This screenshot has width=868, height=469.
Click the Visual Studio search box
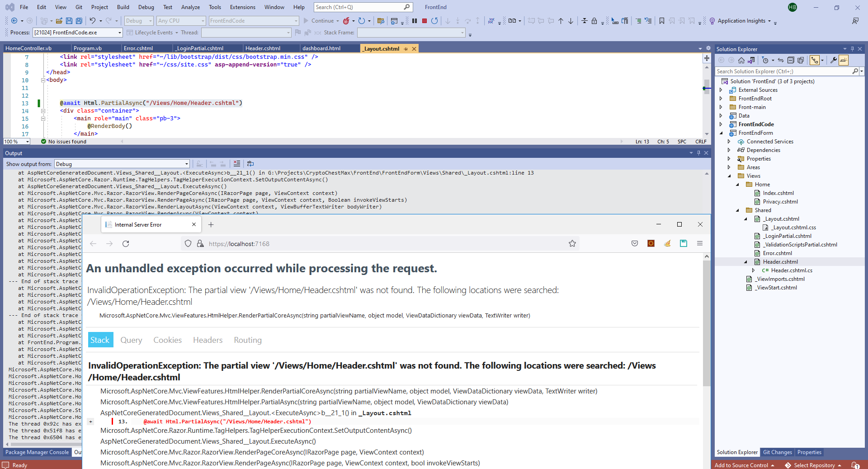363,7
